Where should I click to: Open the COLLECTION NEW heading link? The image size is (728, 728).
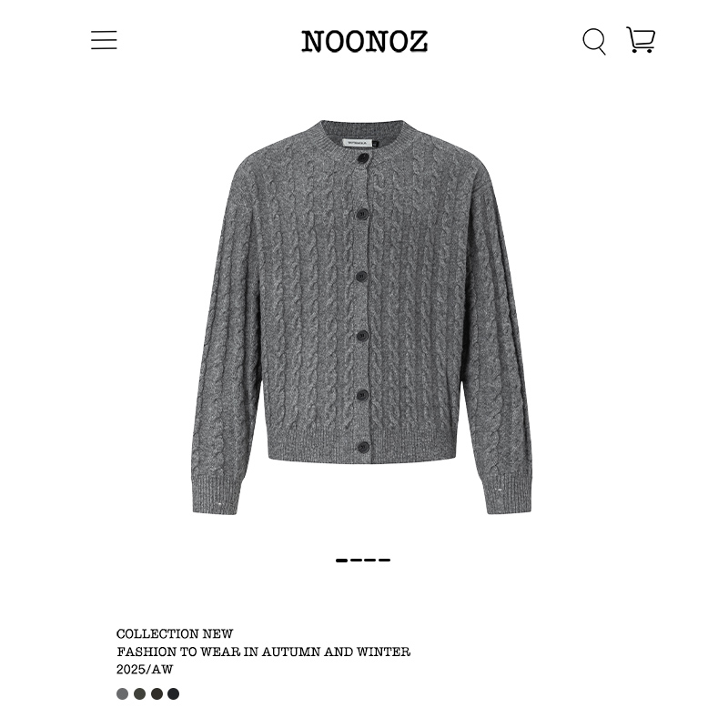175,633
